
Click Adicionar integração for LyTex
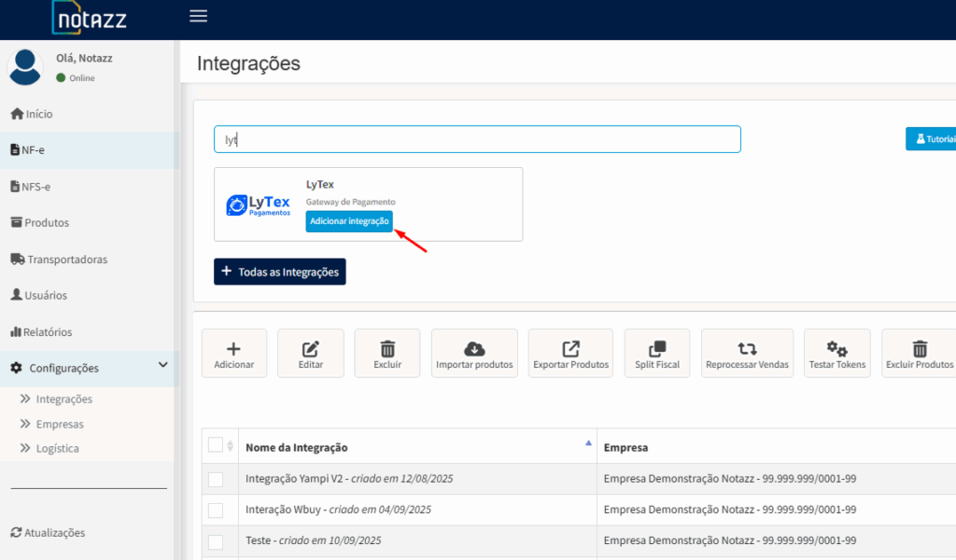pos(349,221)
